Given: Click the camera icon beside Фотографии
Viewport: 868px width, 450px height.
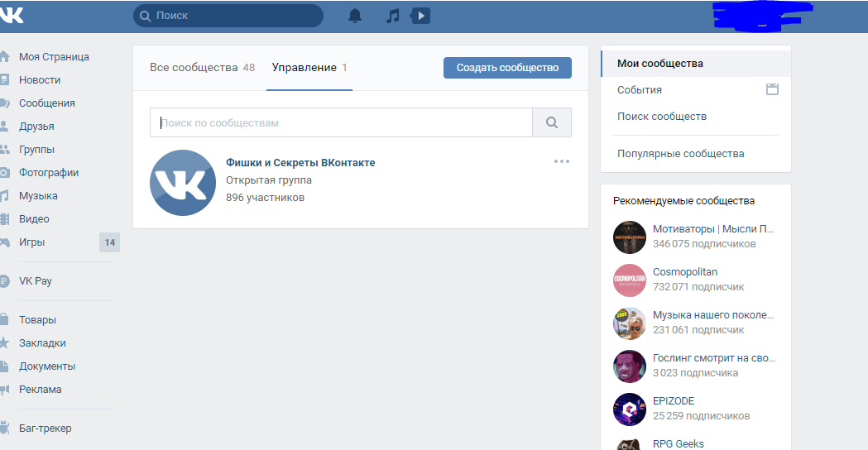Looking at the screenshot, I should pos(4,173).
